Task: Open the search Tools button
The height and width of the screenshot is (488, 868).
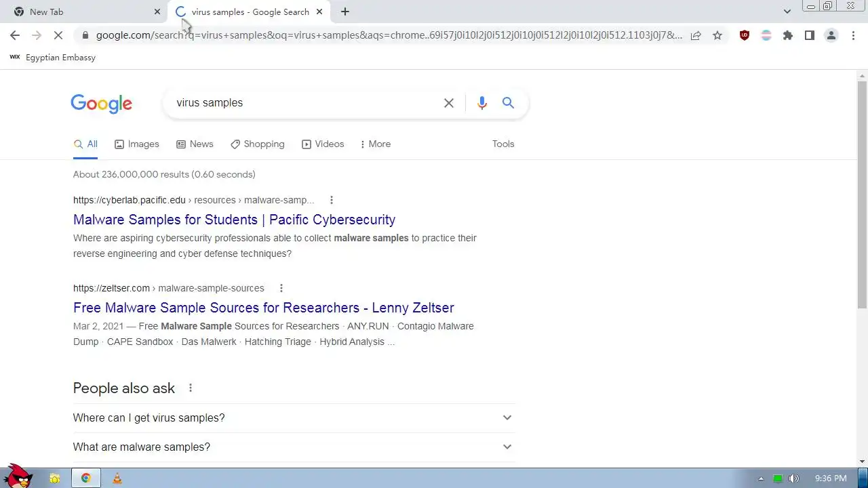Action: tap(503, 144)
